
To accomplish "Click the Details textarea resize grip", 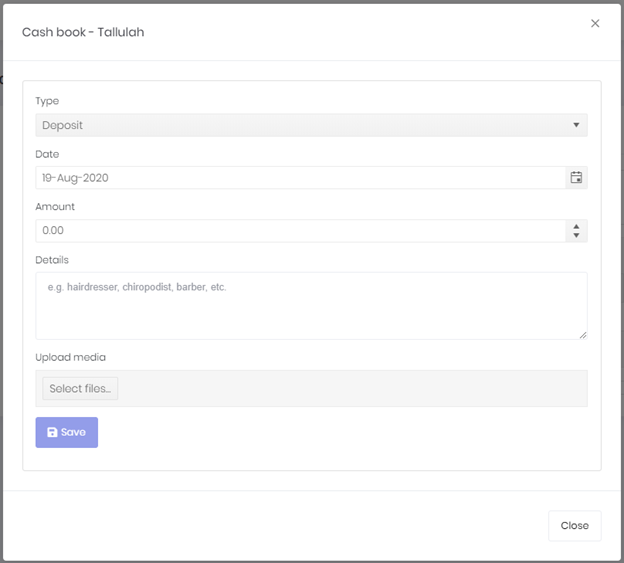I will [x=583, y=335].
